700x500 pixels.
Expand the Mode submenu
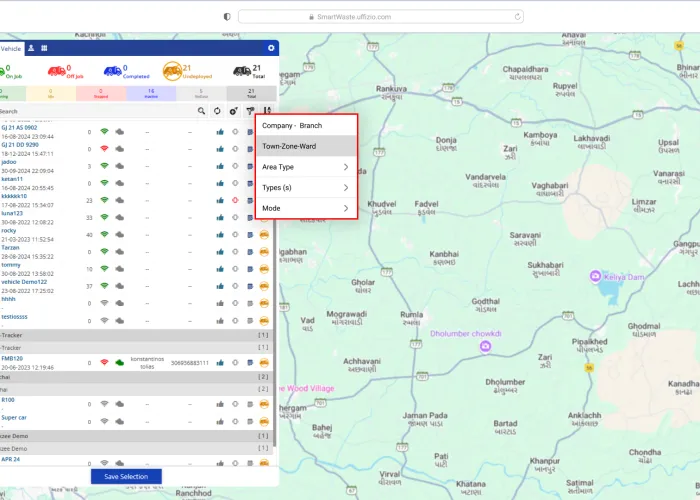point(306,208)
